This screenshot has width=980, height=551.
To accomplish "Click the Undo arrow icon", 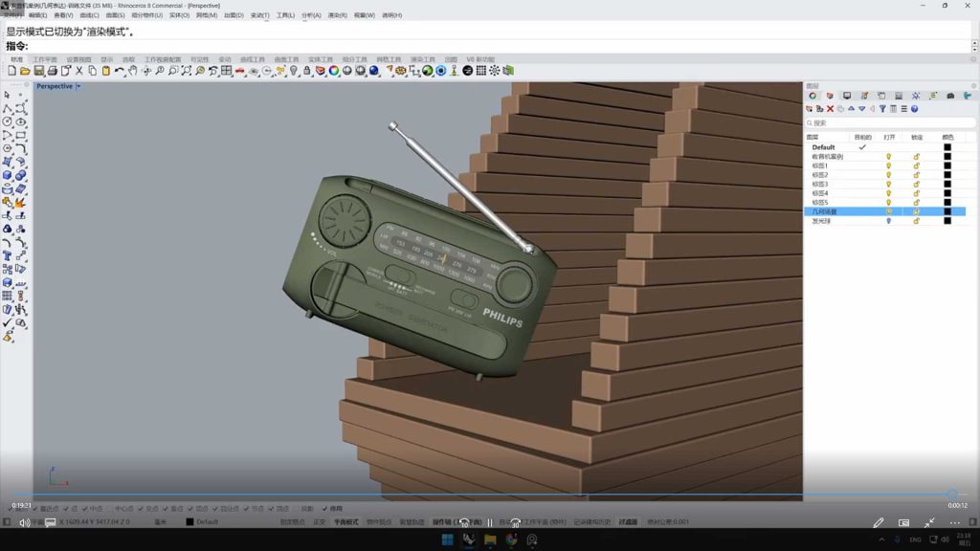I will click(x=119, y=71).
